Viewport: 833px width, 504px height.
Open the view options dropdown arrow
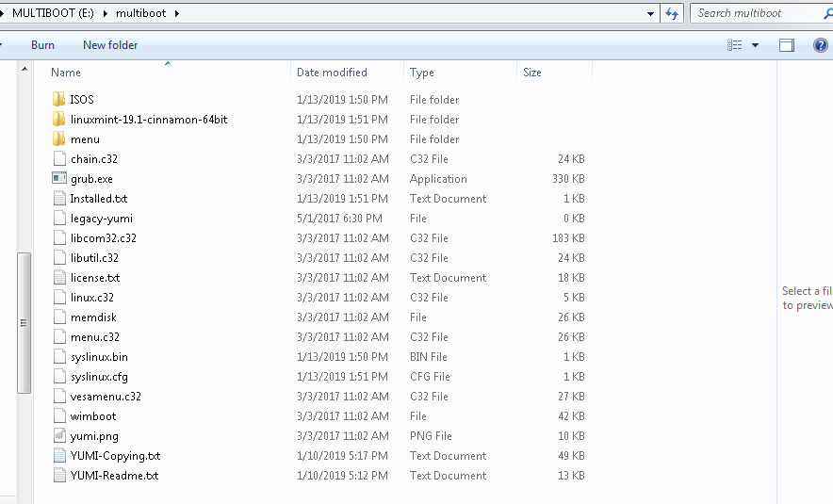click(755, 45)
